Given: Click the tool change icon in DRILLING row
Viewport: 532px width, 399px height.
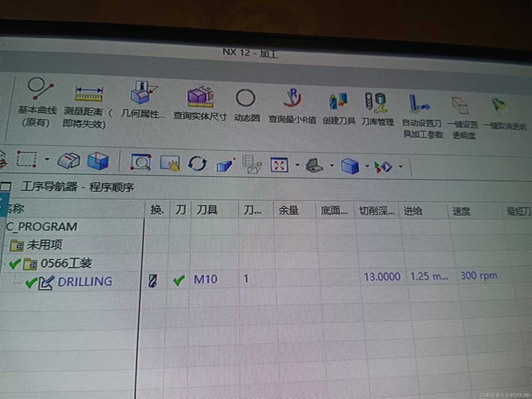Looking at the screenshot, I should point(153,281).
